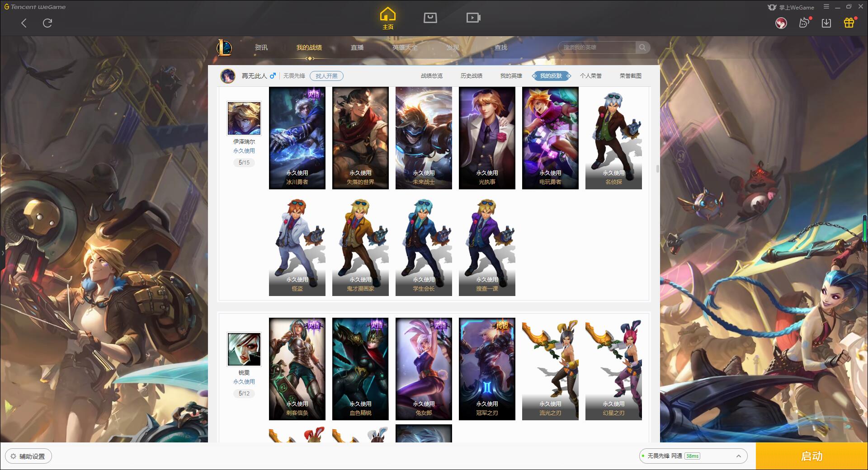Click the 无畏先锋 server label near username
The width and height of the screenshot is (868, 470).
click(x=294, y=76)
